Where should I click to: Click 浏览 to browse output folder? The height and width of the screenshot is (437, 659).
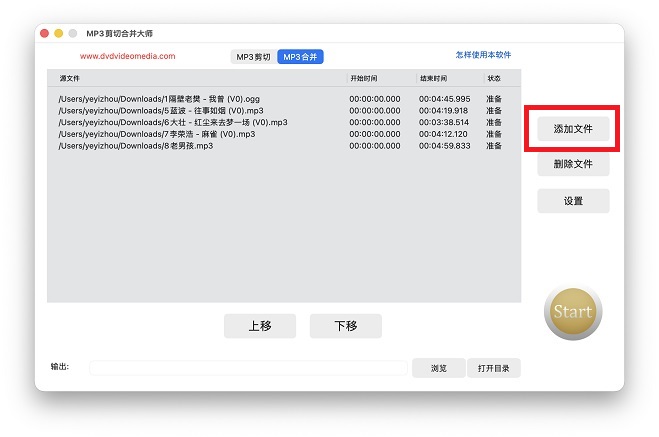click(x=438, y=368)
